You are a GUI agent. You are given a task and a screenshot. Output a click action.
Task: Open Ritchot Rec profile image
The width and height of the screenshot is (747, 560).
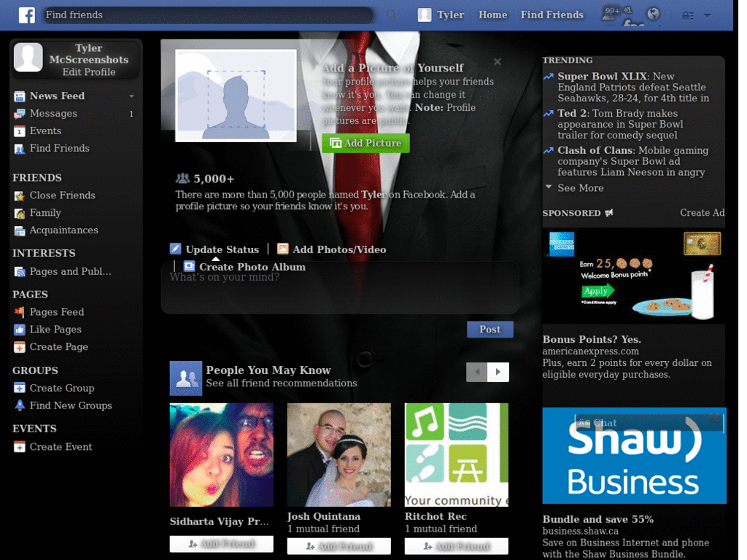pos(457,455)
